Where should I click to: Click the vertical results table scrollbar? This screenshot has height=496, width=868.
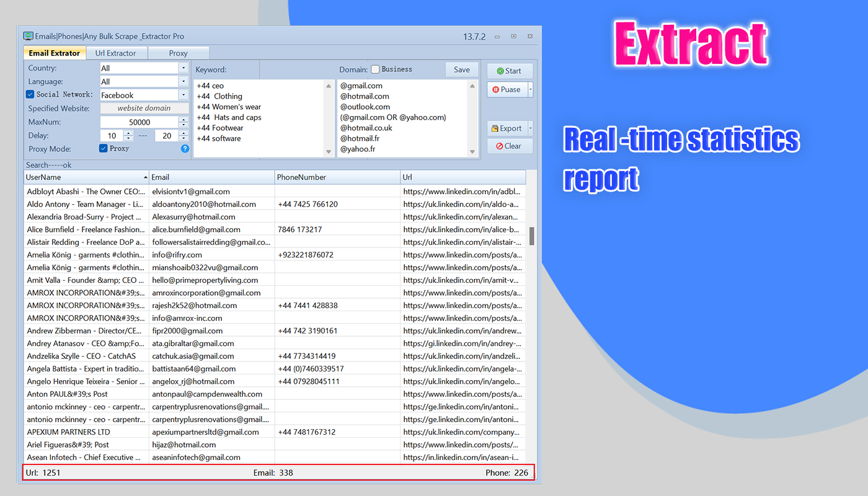(x=531, y=236)
